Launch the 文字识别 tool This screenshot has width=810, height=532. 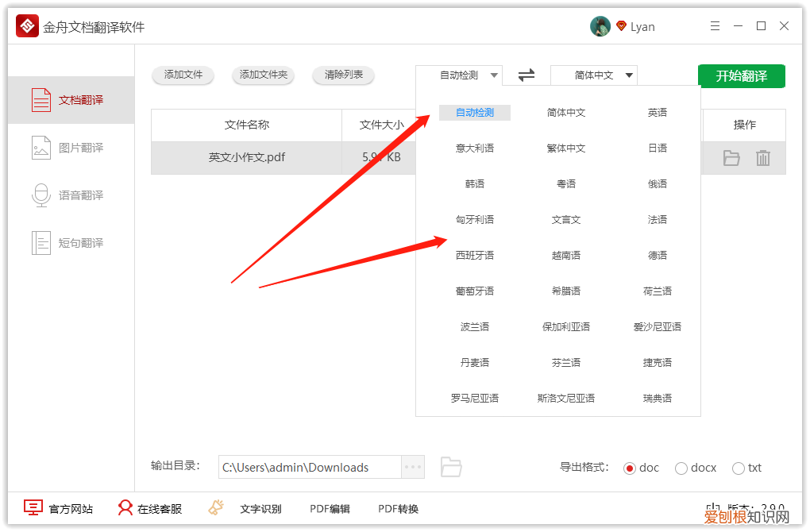click(260, 508)
